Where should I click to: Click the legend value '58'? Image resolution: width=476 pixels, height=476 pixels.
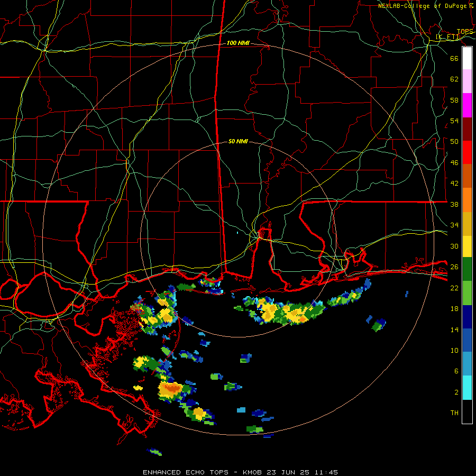pos(454,100)
